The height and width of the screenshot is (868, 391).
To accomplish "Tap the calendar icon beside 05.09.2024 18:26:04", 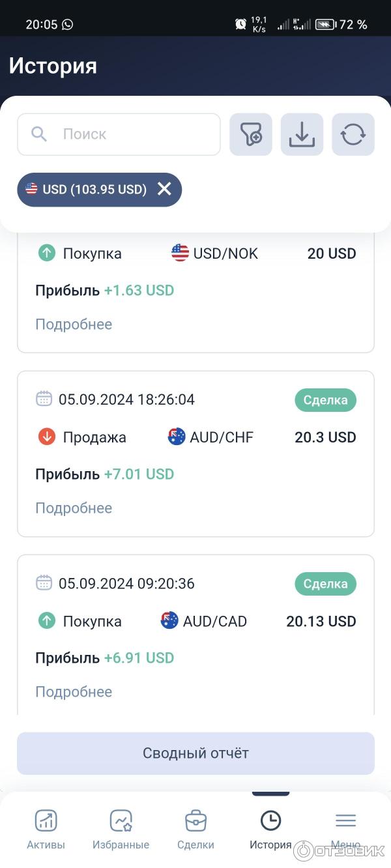I will (44, 399).
